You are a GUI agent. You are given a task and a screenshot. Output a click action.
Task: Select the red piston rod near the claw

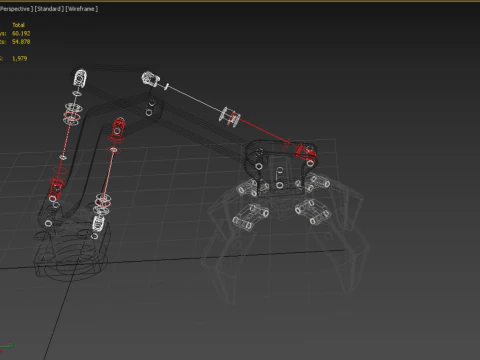coord(265,132)
